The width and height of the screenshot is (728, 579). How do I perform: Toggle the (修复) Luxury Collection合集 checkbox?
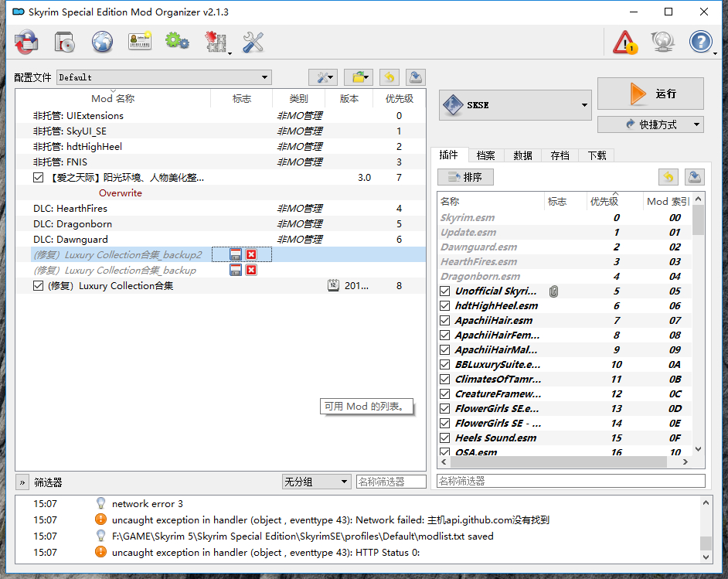pyautogui.click(x=39, y=285)
